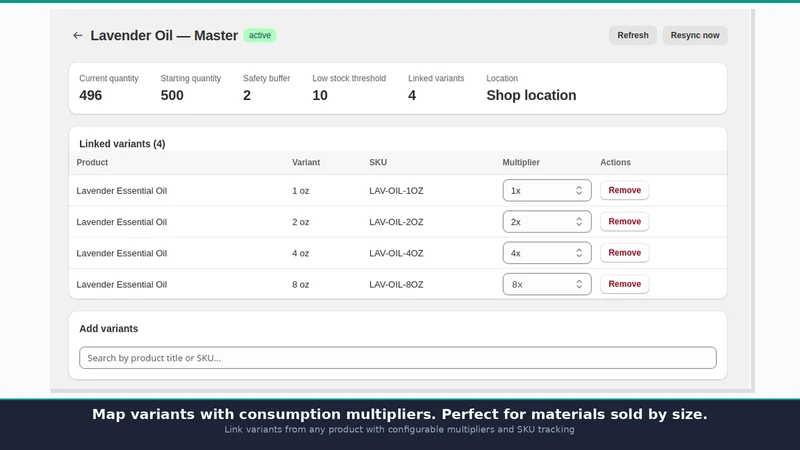Select the Current quantity value 496
Screen dimensions: 800x450
(91, 95)
